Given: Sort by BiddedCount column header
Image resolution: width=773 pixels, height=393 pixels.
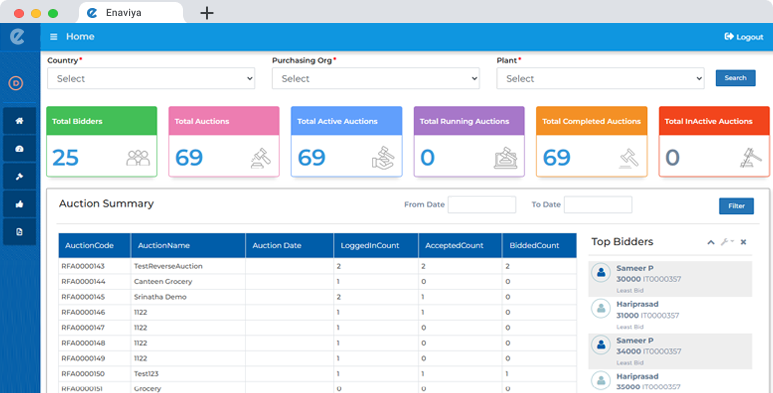Looking at the screenshot, I should coord(539,246).
